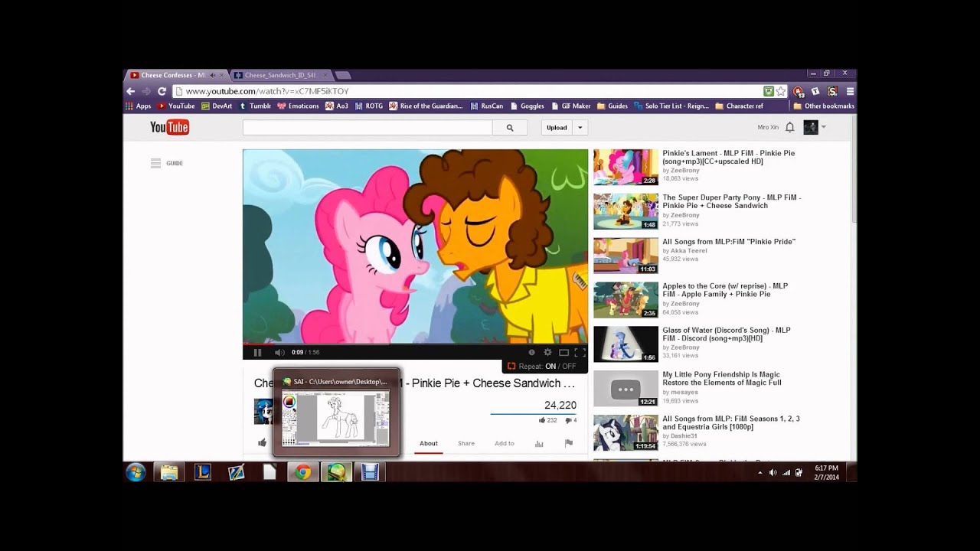
Task: Turn repeat ON in the Repeat bar
Action: (550, 366)
